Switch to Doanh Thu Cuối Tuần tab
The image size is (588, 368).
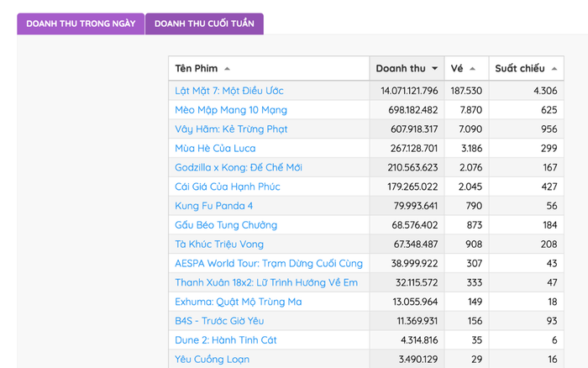click(204, 24)
